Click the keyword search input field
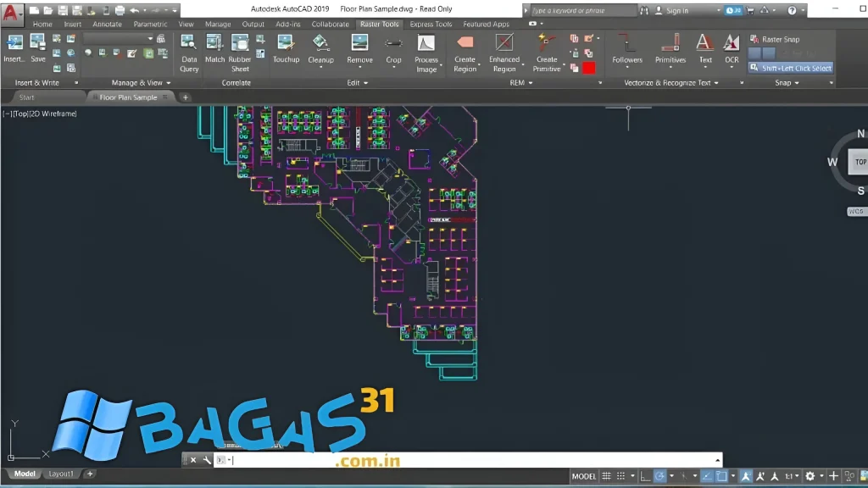Screen dimensions: 868x488 coord(582,10)
